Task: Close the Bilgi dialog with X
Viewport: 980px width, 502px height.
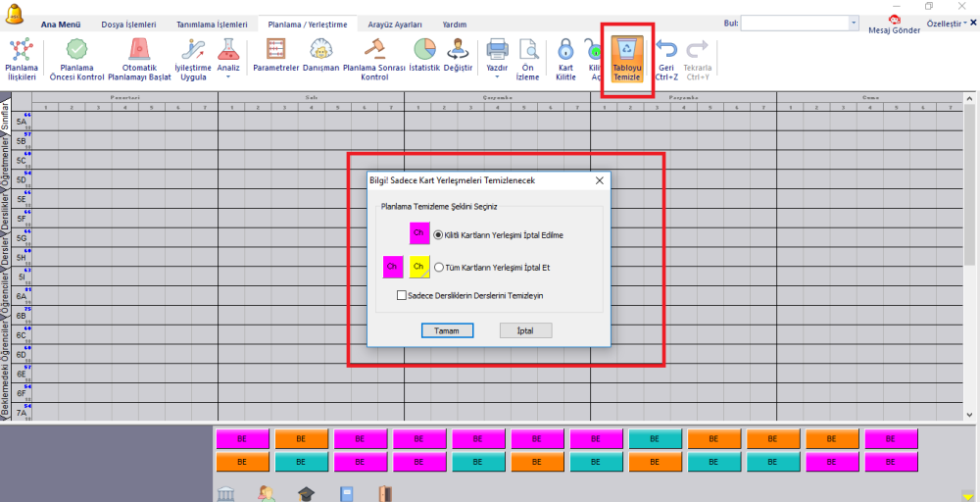Action: coord(600,180)
